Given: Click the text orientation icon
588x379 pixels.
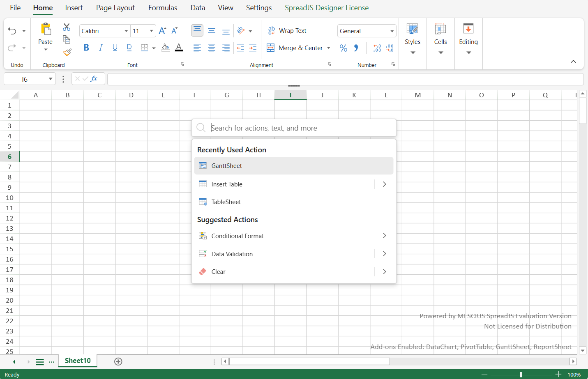Looking at the screenshot, I should 241,31.
